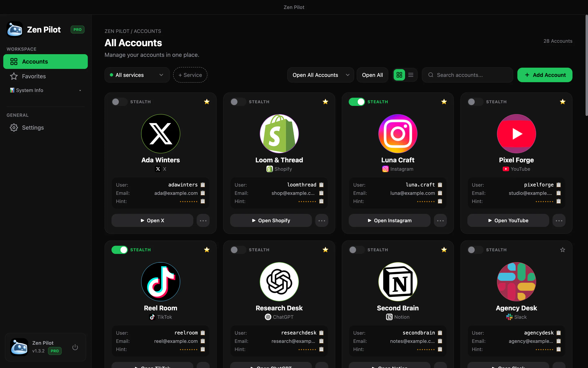Copy secondbrain username to clipboard
Viewport: 588px width, 368px height.
click(x=440, y=333)
